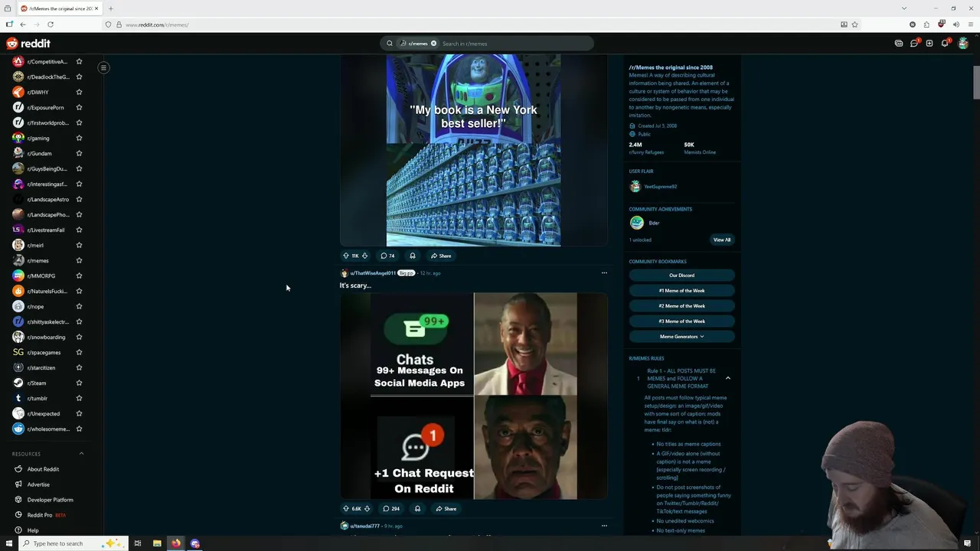The image size is (980, 551).
Task: Toggle favorite star for r/memes
Action: pos(79,260)
